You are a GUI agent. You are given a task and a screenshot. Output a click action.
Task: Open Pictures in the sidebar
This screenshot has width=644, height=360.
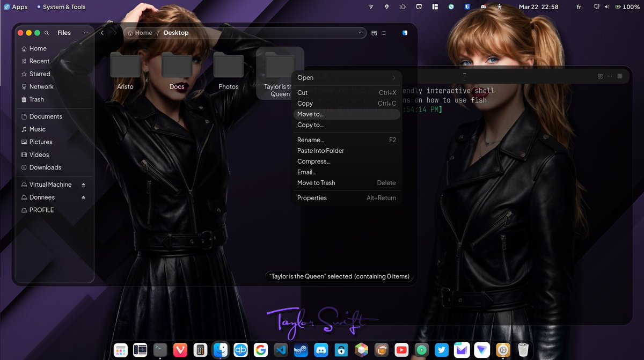pos(54,142)
